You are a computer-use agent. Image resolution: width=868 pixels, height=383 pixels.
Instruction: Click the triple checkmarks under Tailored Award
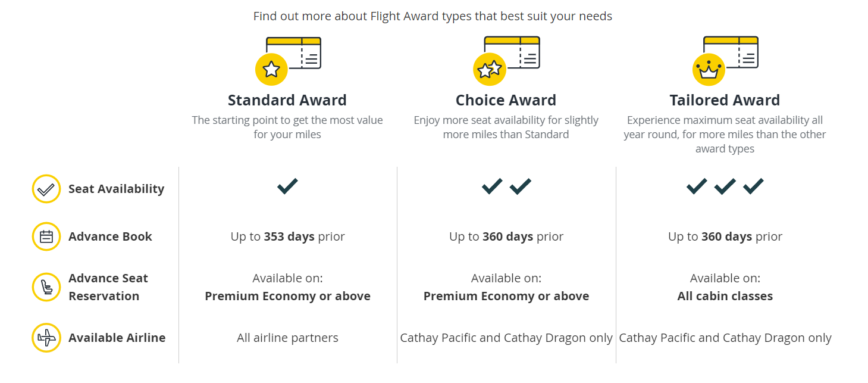(725, 186)
